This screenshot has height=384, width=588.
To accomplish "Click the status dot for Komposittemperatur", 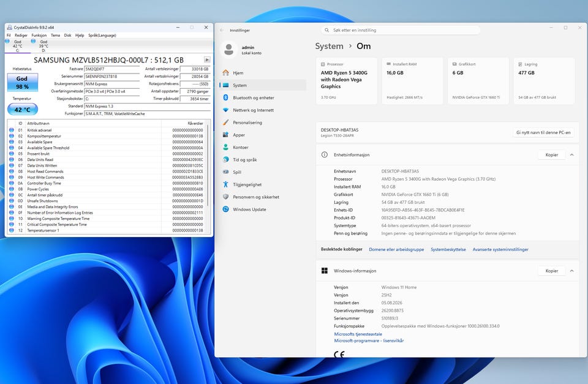I will [x=12, y=136].
